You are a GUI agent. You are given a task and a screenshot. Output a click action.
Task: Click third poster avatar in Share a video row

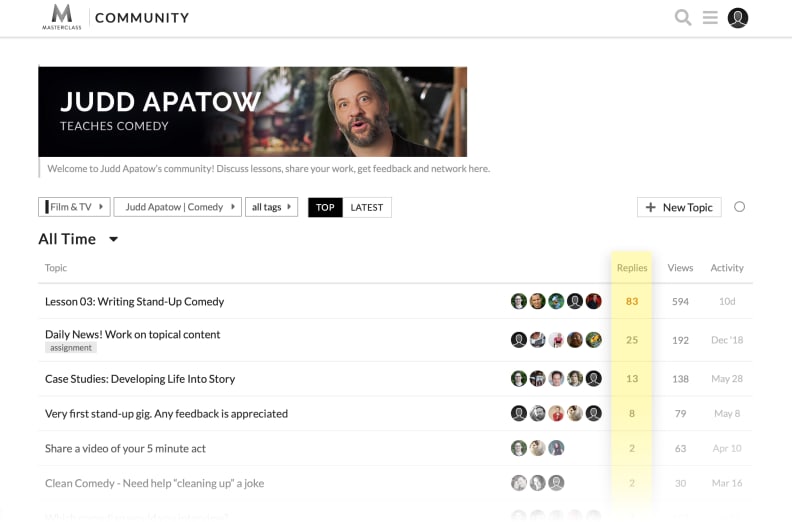click(x=556, y=448)
